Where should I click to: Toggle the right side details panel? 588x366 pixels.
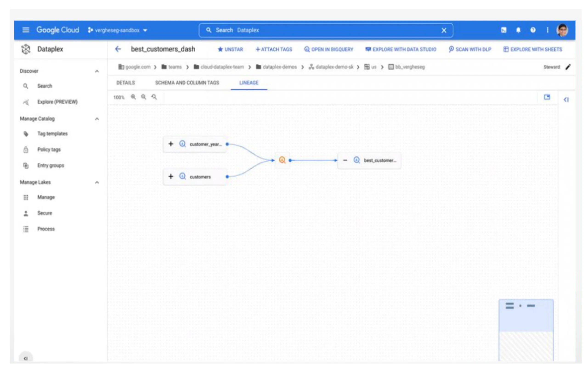(x=566, y=100)
